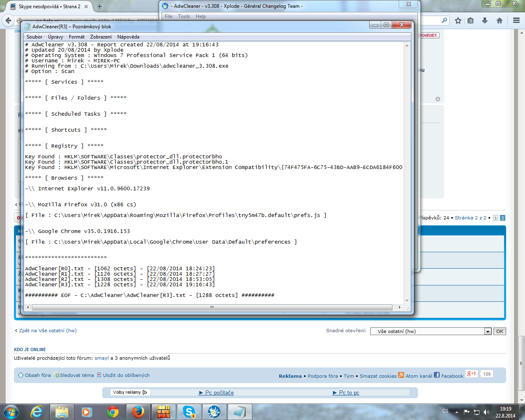Open Tools menu in AdwCleaner window
Screen dimensions: 525x420
184,16
